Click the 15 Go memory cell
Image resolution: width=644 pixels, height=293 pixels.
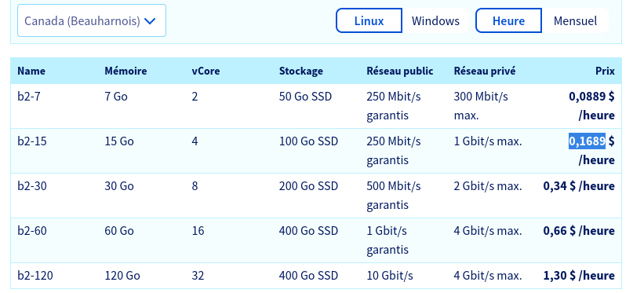point(119,141)
